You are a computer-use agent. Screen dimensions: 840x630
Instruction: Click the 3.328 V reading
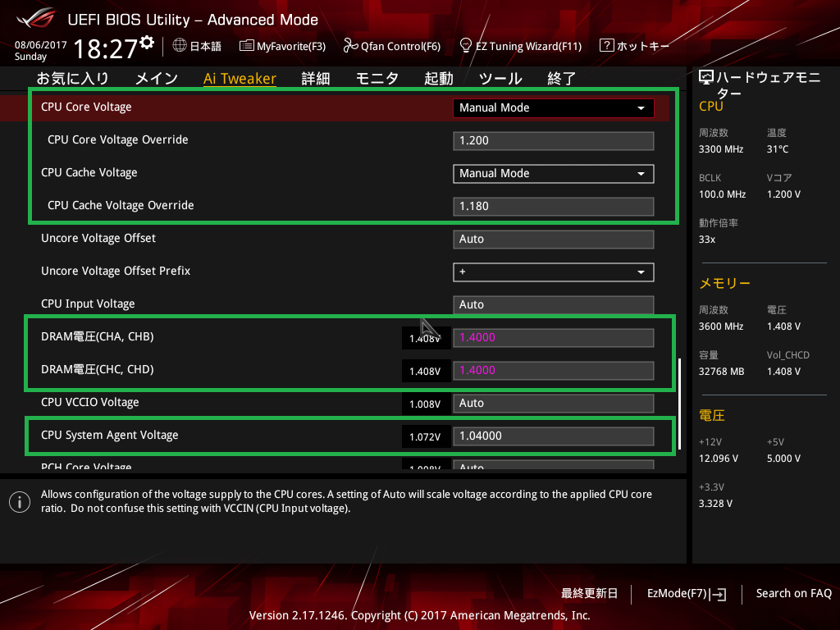715,504
